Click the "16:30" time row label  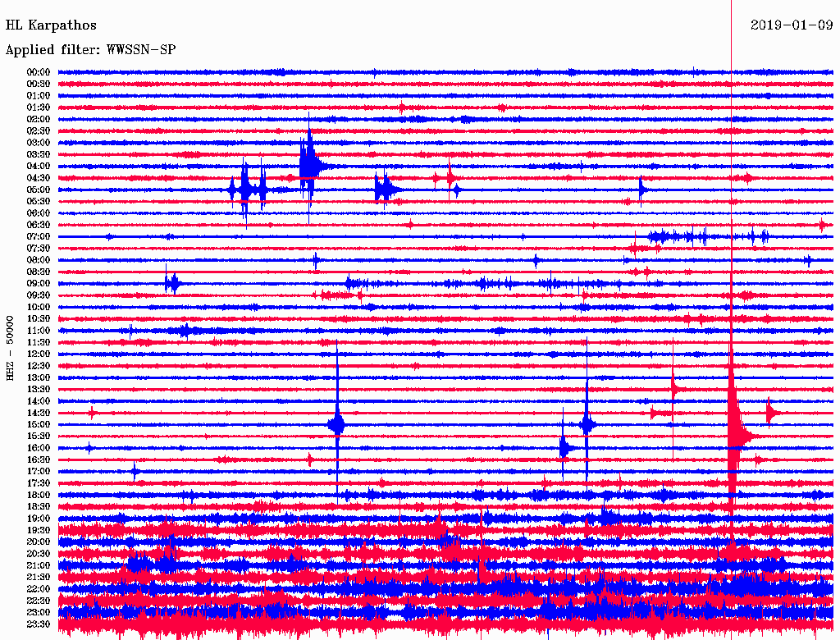(x=39, y=460)
